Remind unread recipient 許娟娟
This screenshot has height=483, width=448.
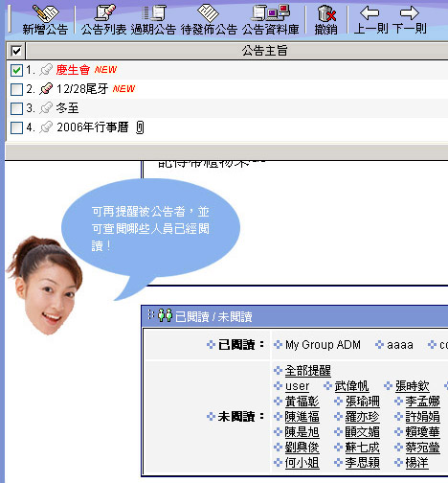point(422,417)
